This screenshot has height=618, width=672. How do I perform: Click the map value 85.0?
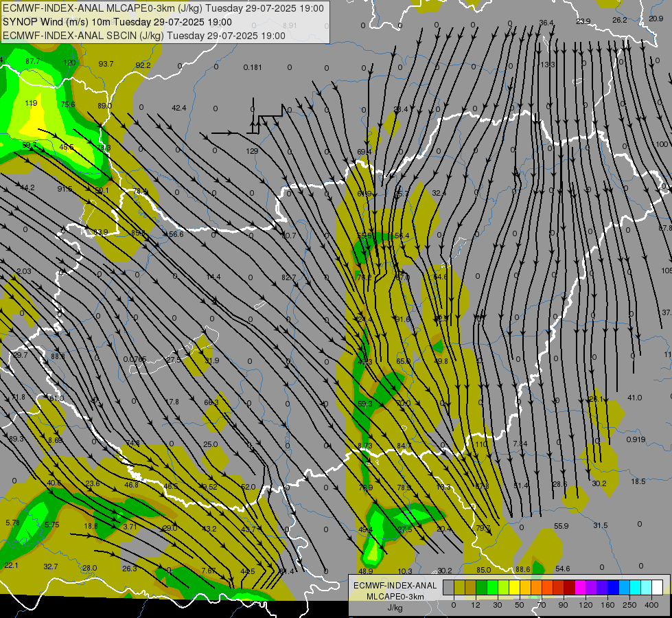(483, 570)
